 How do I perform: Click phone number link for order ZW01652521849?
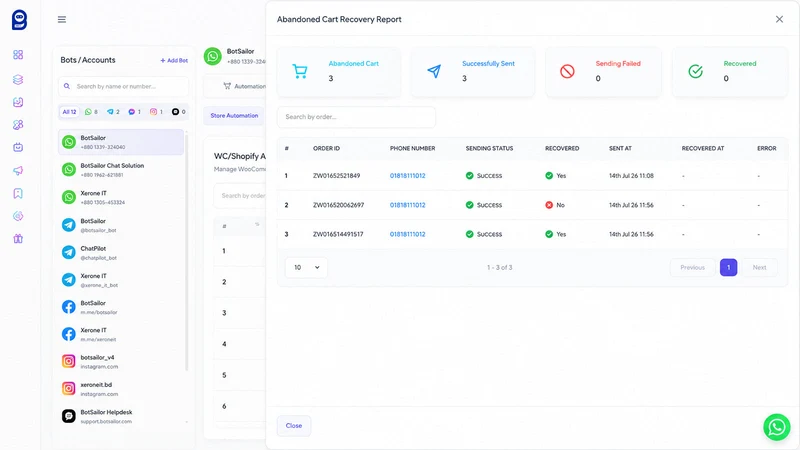pyautogui.click(x=407, y=176)
